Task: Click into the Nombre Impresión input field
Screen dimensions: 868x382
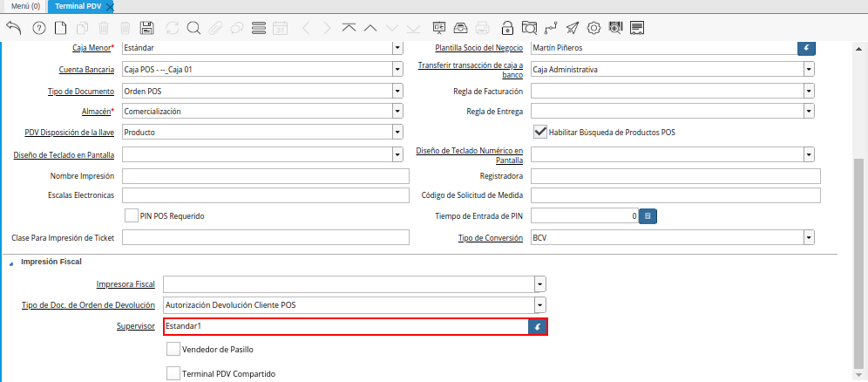Action: coord(266,176)
